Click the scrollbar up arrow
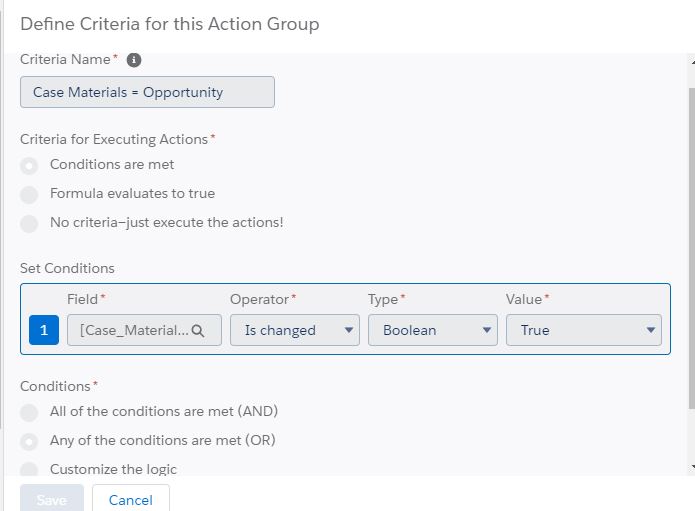This screenshot has width=695, height=511. click(x=690, y=60)
